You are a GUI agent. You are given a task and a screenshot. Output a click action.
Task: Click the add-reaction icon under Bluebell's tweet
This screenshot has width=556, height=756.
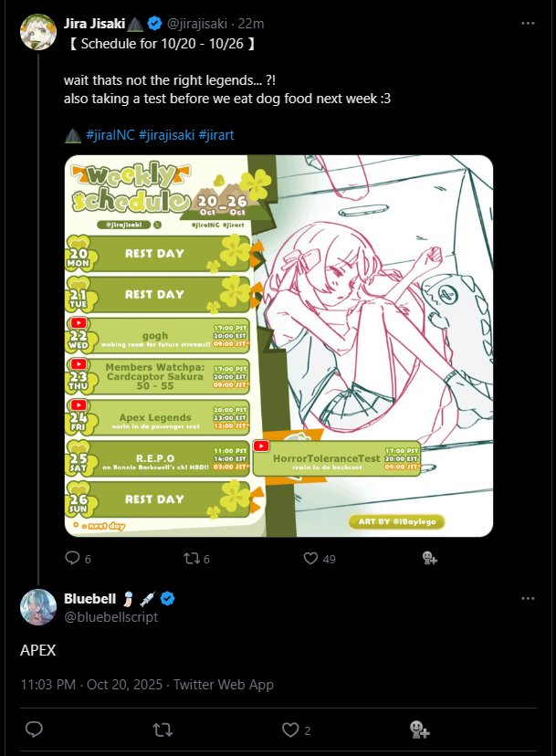(420, 730)
